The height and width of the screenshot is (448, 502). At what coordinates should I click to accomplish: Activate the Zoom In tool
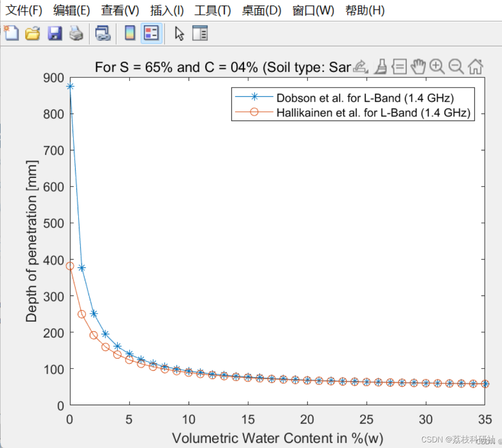click(437, 67)
